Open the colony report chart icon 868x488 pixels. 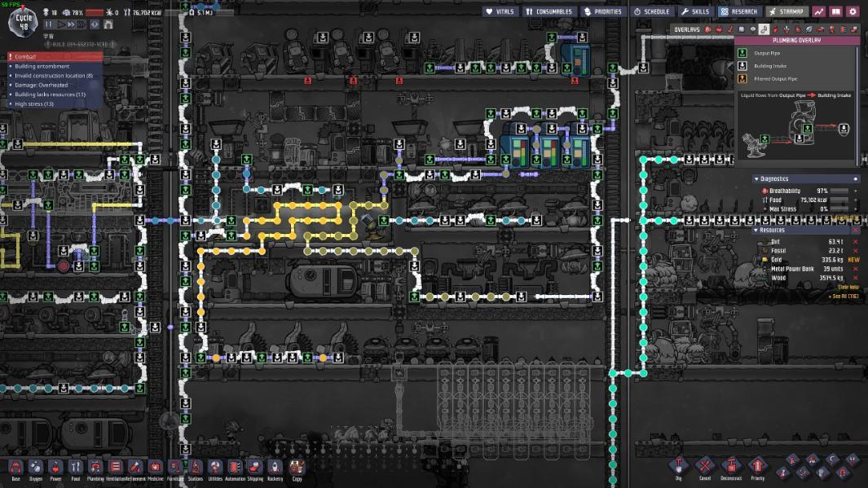[819, 11]
